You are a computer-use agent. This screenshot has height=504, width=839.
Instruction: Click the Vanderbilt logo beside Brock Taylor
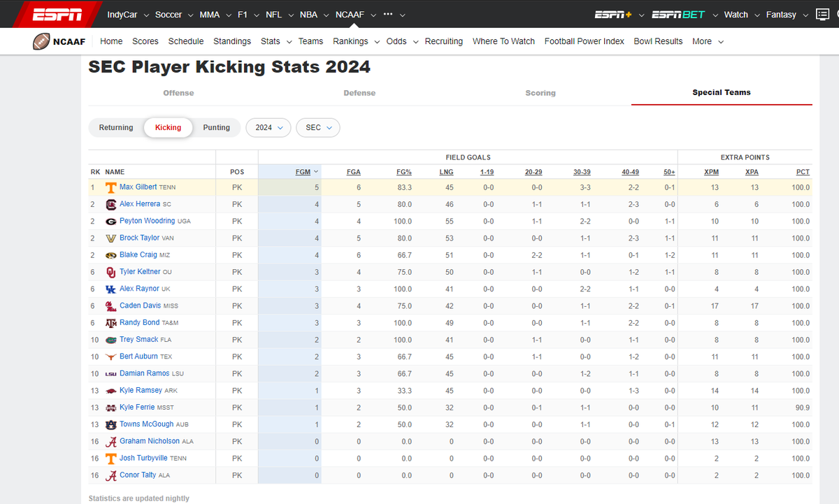(110, 238)
